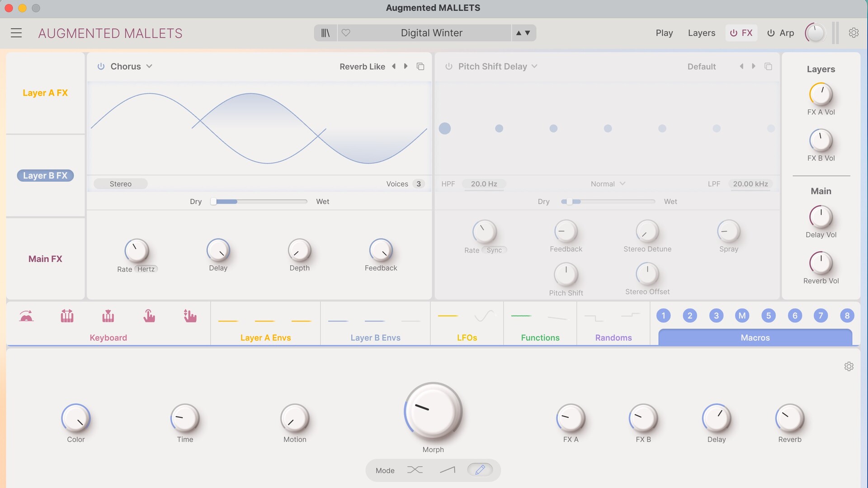Select the crossfade Morph mode icon
The width and height of the screenshot is (868, 488).
pos(415,470)
